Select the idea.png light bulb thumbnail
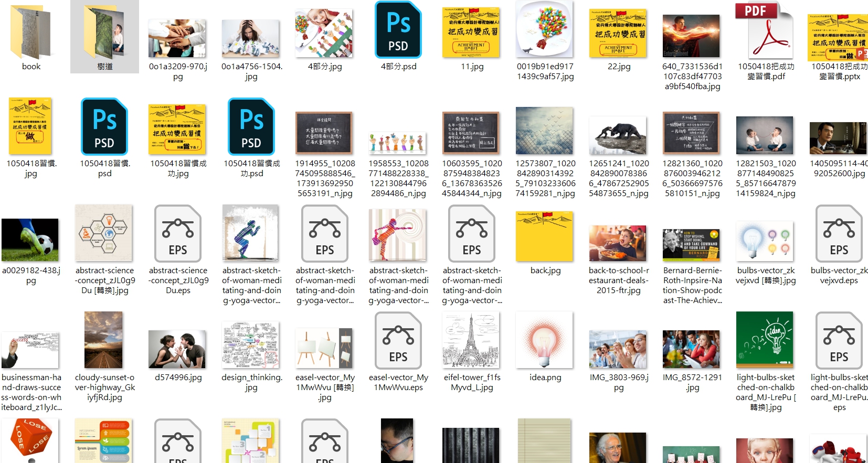The image size is (868, 463). pos(545,341)
